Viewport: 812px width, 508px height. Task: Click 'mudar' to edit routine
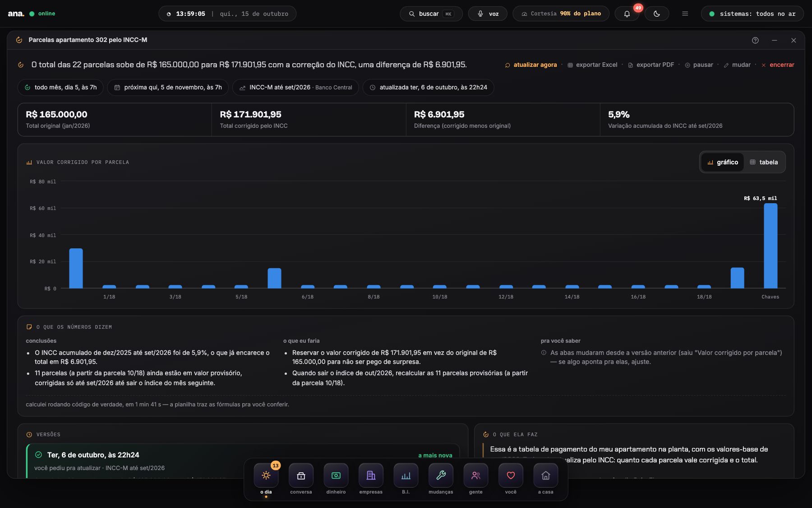coord(737,65)
